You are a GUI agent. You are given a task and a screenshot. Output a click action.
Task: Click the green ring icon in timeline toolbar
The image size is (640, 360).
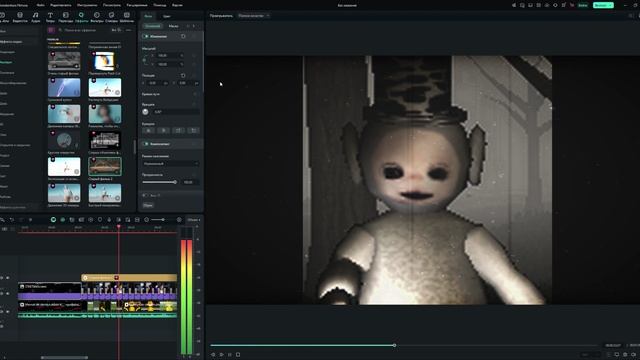click(53, 220)
